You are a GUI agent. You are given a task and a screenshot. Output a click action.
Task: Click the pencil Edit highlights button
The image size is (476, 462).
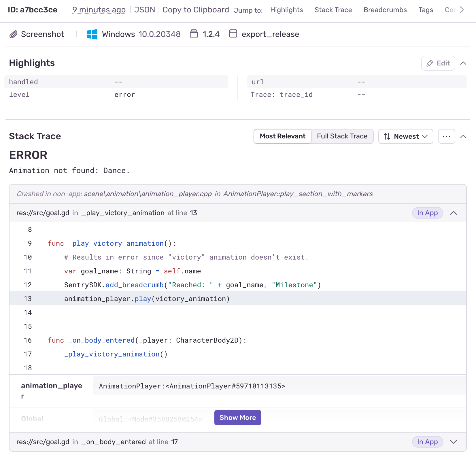point(438,63)
